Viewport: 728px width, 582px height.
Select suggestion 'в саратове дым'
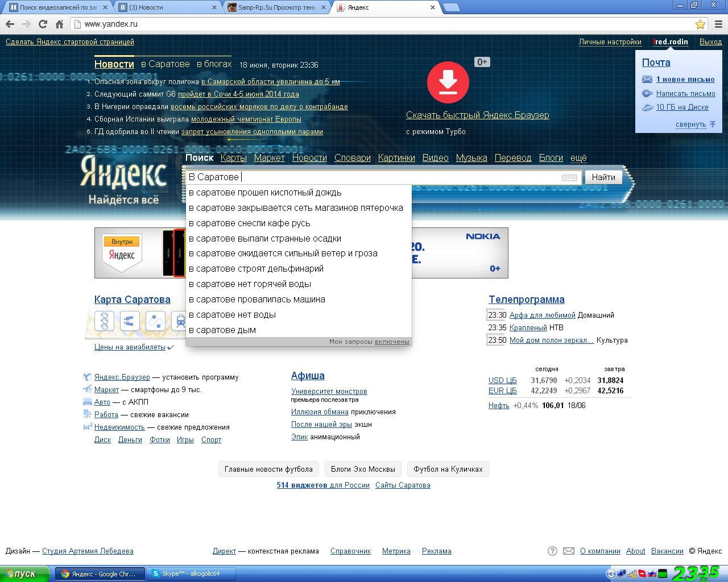pos(299,330)
